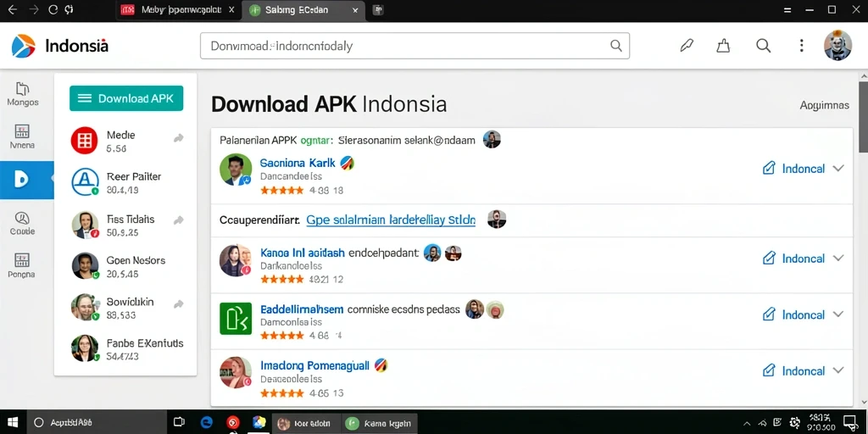Open the Kame kgain taskbar window
Viewport: 868px width, 434px height.
coord(379,424)
